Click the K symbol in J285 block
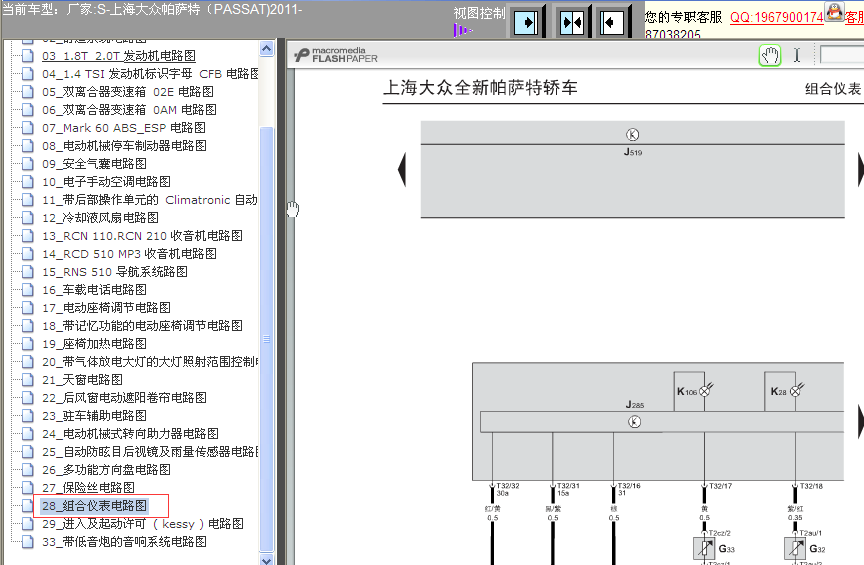The image size is (864, 565). (x=634, y=422)
